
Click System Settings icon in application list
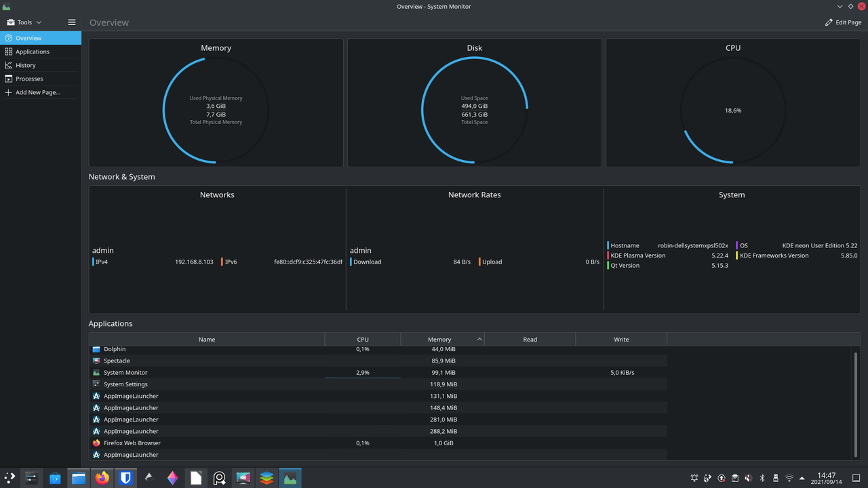click(96, 384)
